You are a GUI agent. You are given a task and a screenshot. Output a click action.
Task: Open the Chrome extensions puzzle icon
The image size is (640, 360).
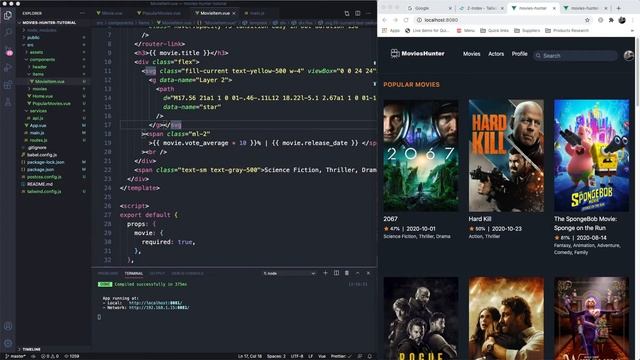[611, 20]
